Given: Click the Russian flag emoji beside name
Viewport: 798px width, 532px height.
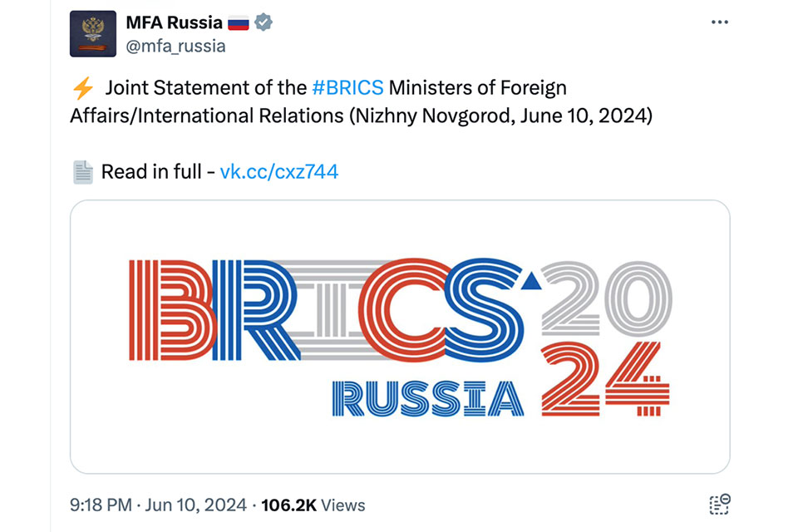Looking at the screenshot, I should pyautogui.click(x=239, y=23).
